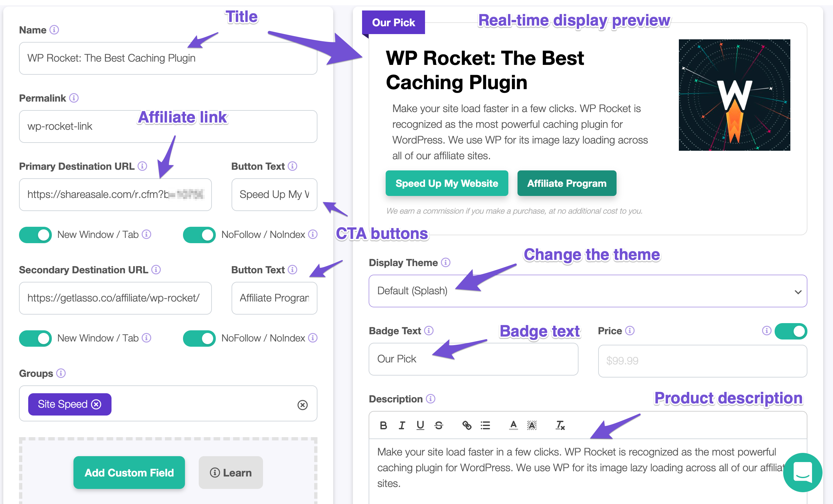Click the Our Pick badge in preview

click(x=394, y=22)
